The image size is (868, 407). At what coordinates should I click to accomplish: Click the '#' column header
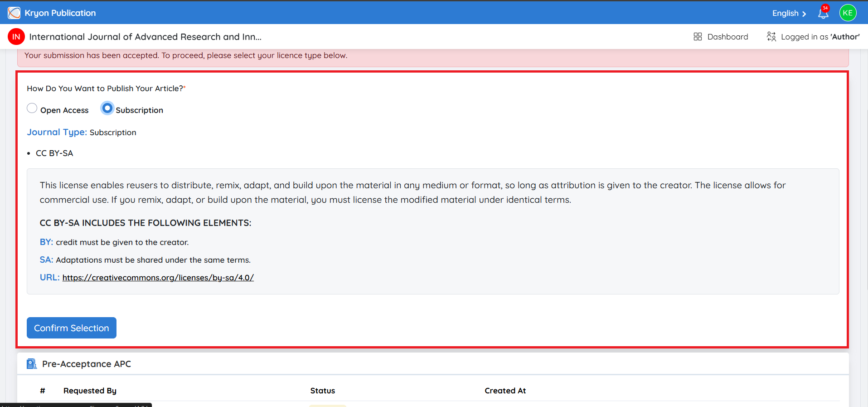coord(43,391)
